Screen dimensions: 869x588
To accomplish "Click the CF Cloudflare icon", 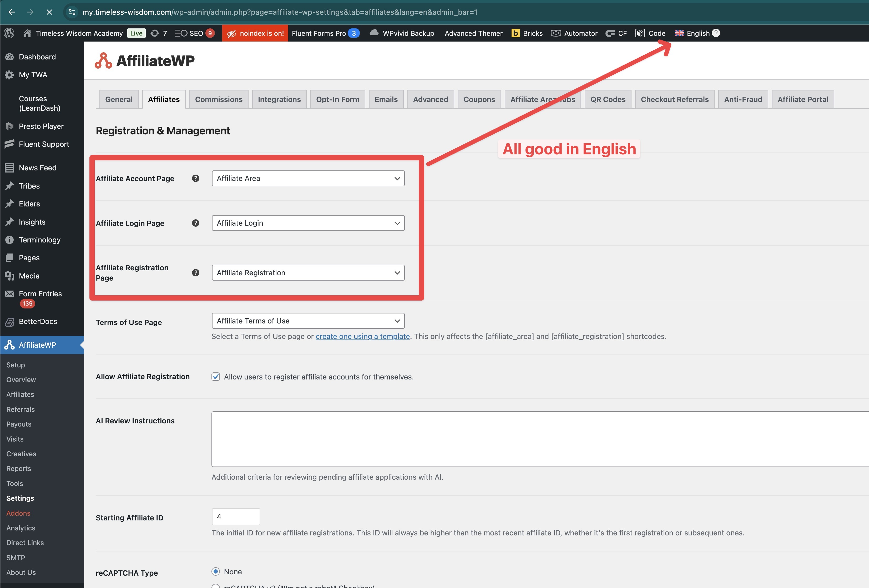I will [610, 33].
